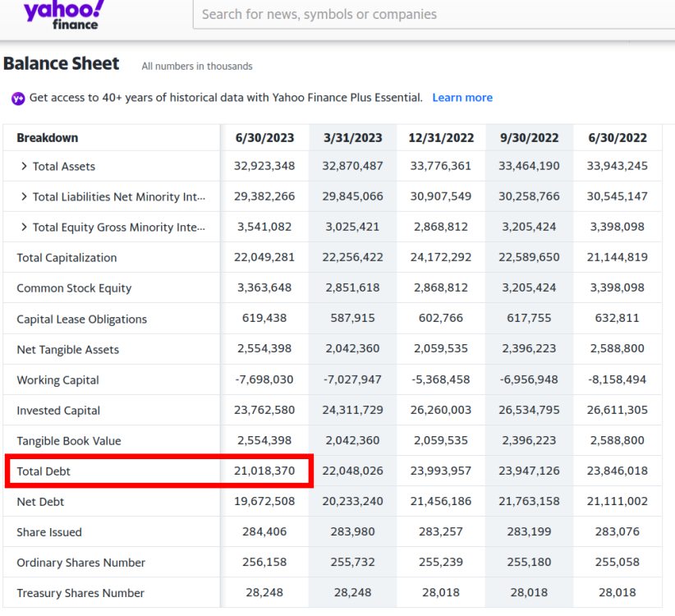Click the purple Y+ Plus badge icon
This screenshot has height=616, width=675.
point(18,99)
